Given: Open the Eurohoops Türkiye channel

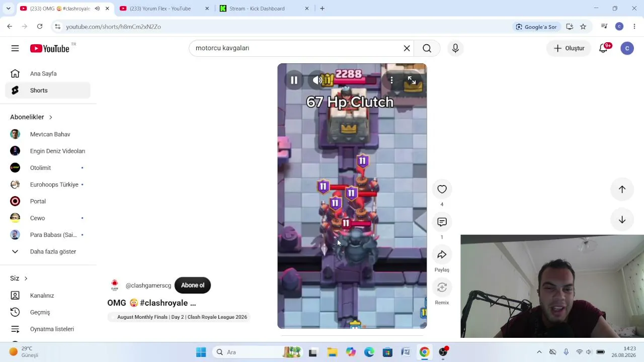Looking at the screenshot, I should pos(48,185).
